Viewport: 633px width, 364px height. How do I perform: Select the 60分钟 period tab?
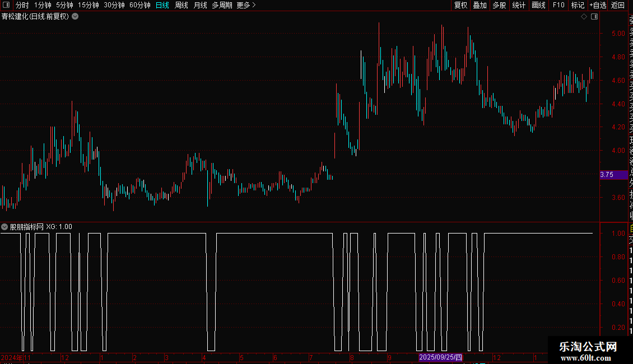[x=139, y=5]
